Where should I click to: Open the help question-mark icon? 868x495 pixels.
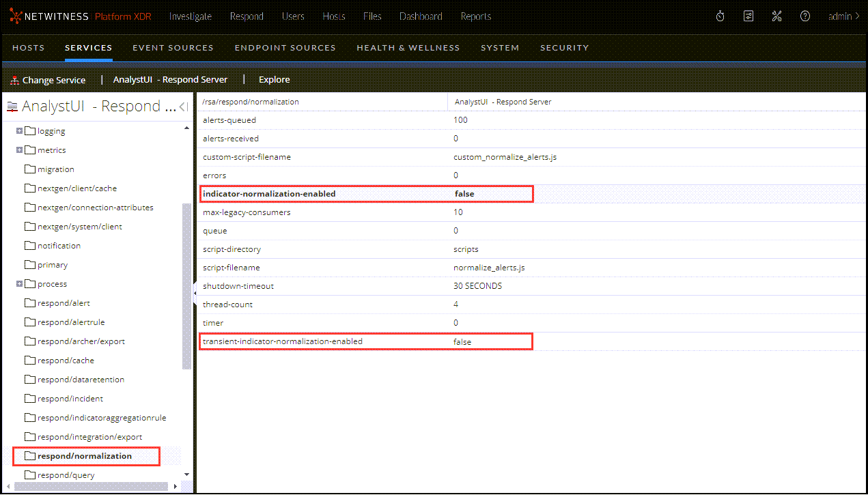click(x=804, y=15)
